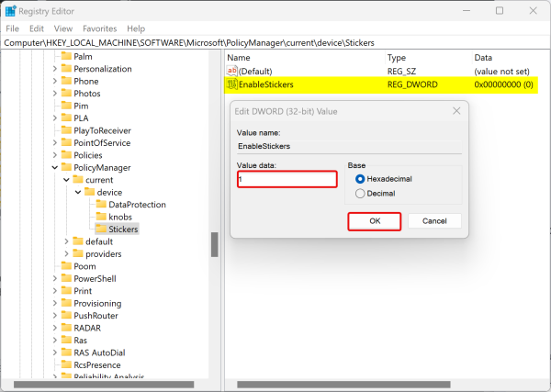Screen dimensions: 551x392
Task: Cancel the Edit DWORD dialog
Action: point(428,221)
